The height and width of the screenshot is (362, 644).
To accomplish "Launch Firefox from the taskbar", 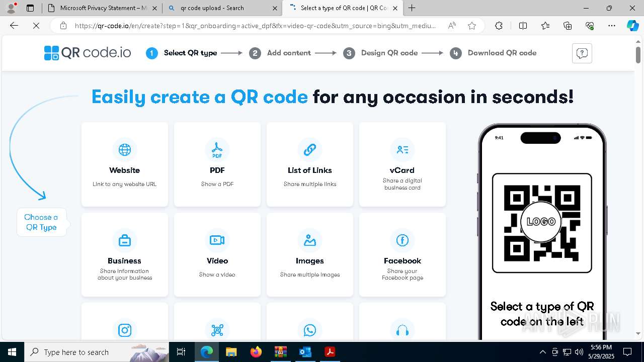I will pos(256,352).
